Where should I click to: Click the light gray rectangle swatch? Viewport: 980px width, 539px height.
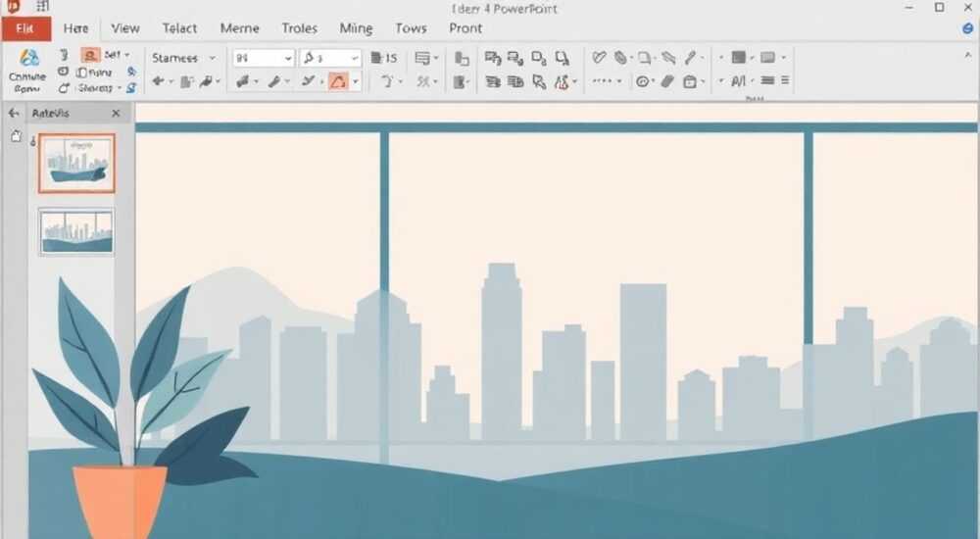(767, 58)
